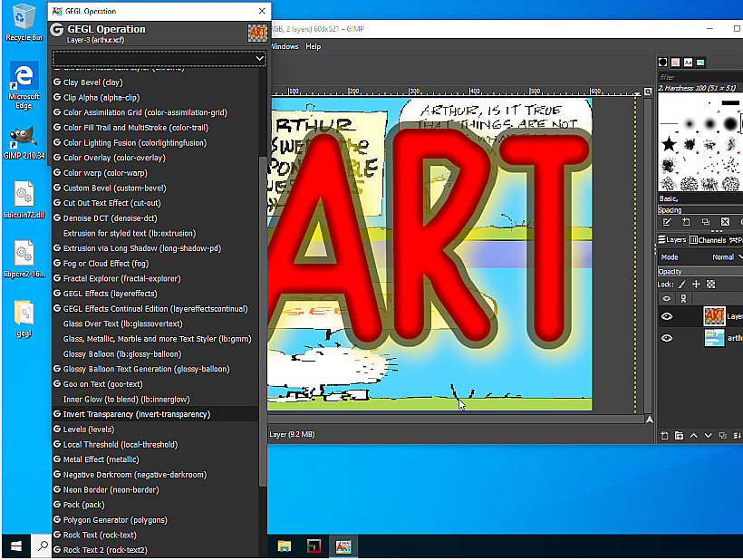This screenshot has width=743, height=560.
Task: Open the Patterns tab icon
Action: click(x=675, y=62)
